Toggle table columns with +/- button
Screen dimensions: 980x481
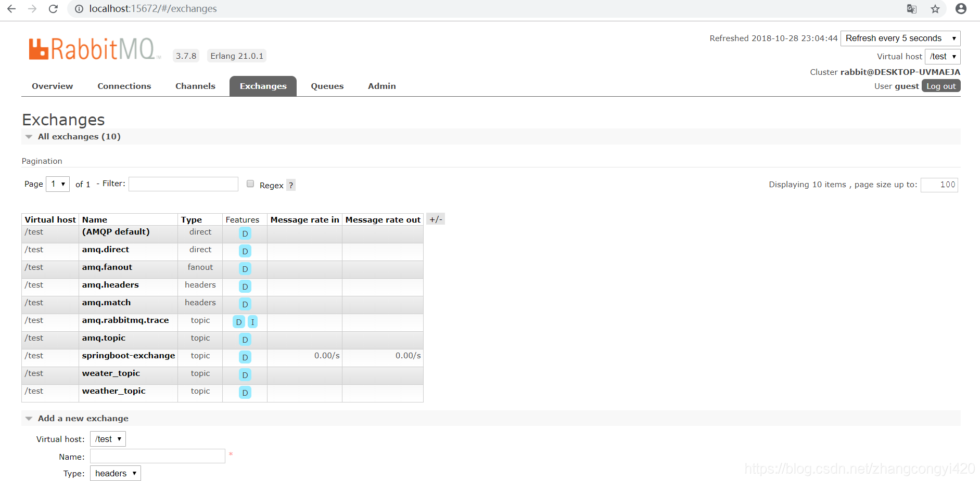(436, 219)
